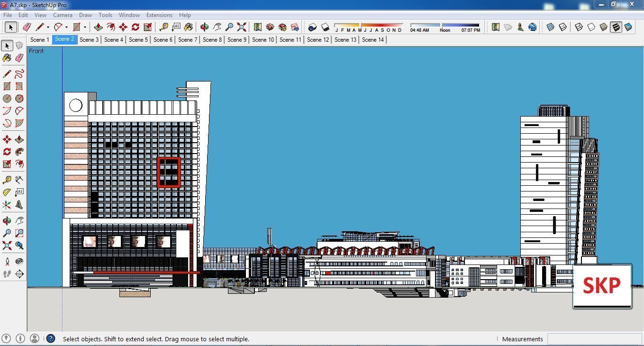Screen dimensions: 644x346
Task: Pick the Push/Pull tool in top toolbar
Action: 99,27
